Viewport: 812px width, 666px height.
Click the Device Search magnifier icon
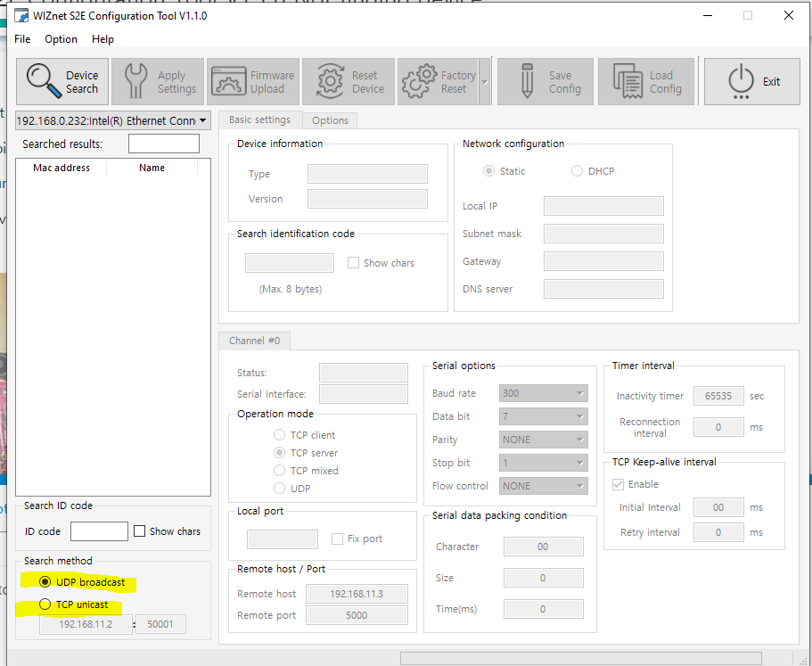point(44,81)
